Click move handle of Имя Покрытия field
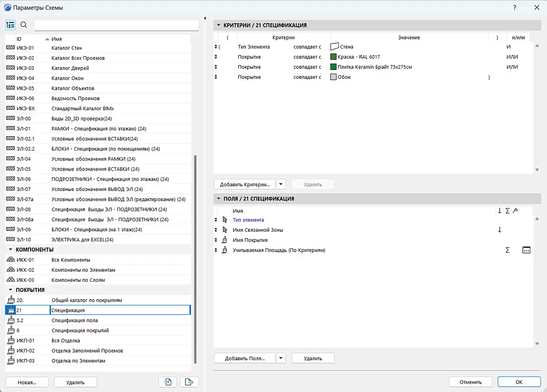Image resolution: width=547 pixels, height=392 pixels. 216,240
